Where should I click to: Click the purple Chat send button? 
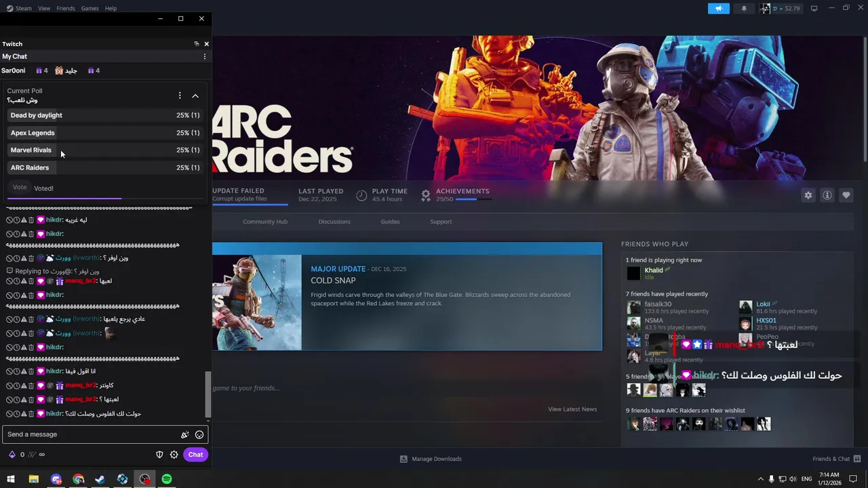(195, 455)
